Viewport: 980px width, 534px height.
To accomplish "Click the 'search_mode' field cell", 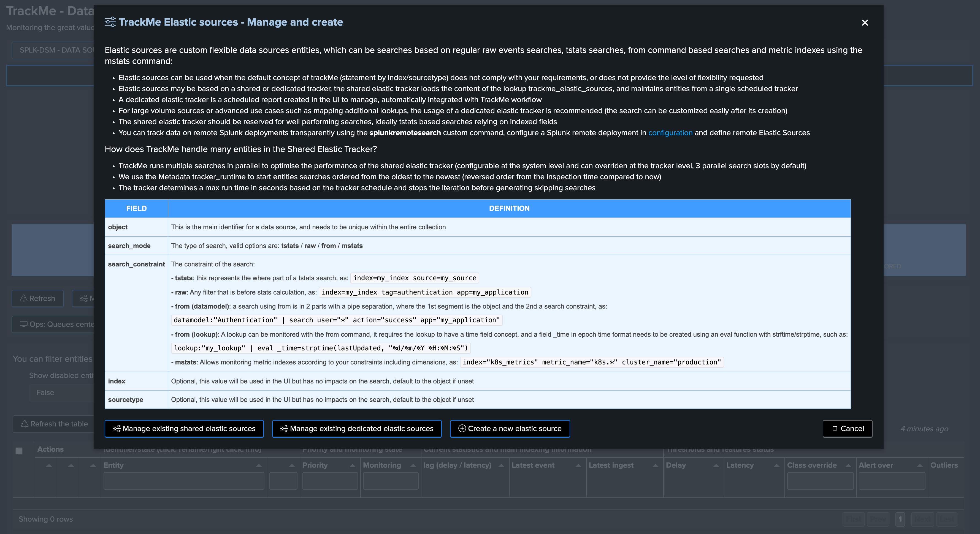I will [x=136, y=246].
